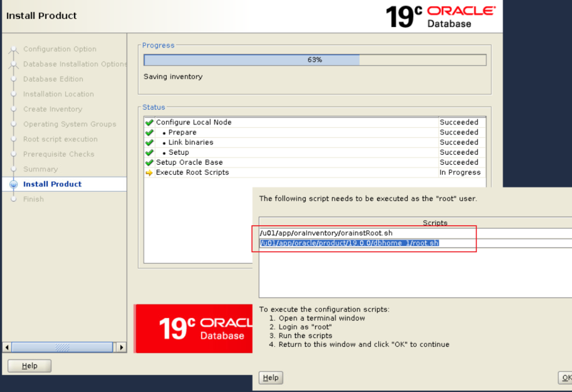Click Help button in root scripts dialog
This screenshot has height=392, width=572.
[x=271, y=377]
